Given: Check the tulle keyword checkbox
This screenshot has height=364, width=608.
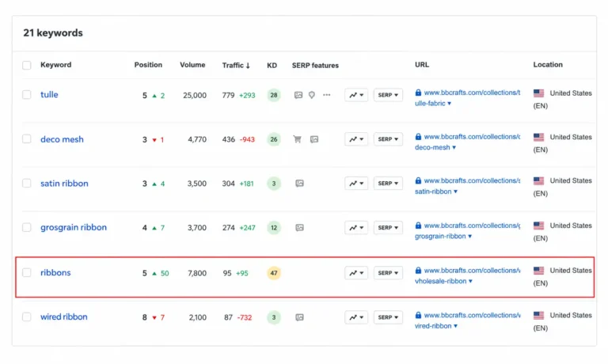Looking at the screenshot, I should click(x=26, y=95).
